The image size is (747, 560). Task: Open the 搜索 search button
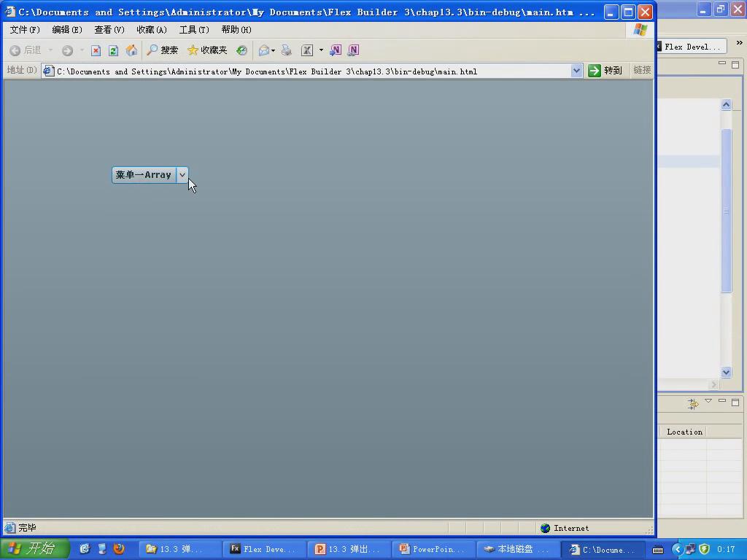point(163,50)
